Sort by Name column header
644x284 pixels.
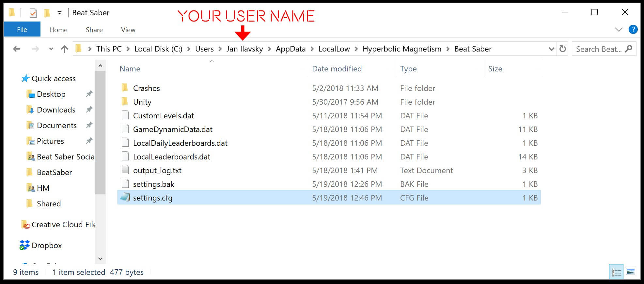(x=130, y=69)
